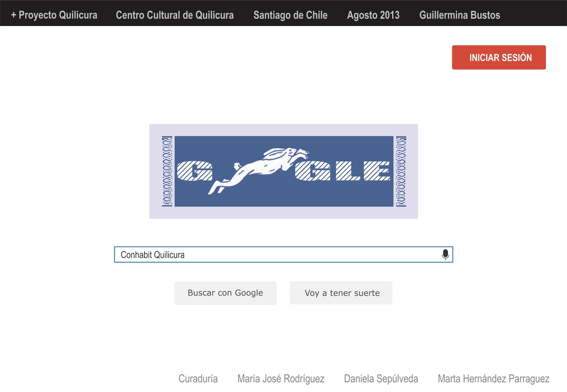Click the INICIAR SESIÓN button
The height and width of the screenshot is (392, 567).
point(499,57)
